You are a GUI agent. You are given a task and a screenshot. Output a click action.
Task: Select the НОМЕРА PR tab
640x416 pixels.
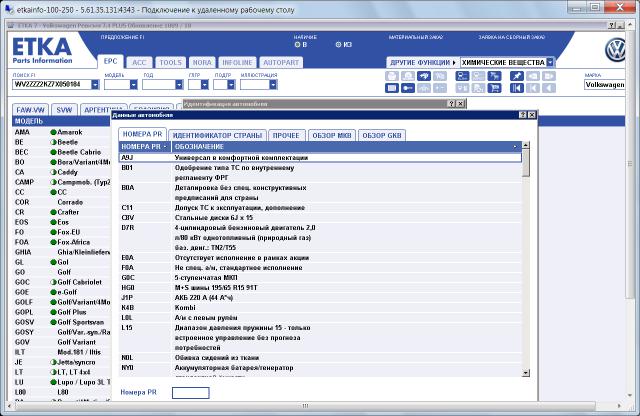(x=142, y=134)
